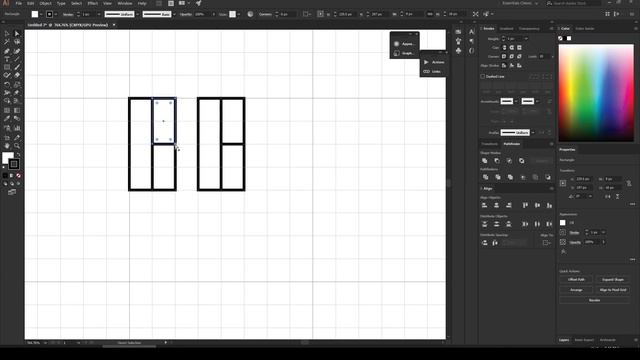
Task: Open the Effect menu
Action: tap(93, 3)
